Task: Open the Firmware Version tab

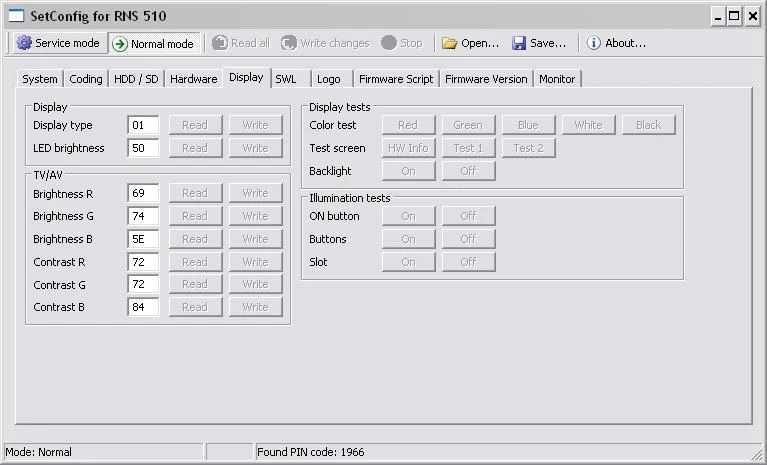Action: (486, 79)
